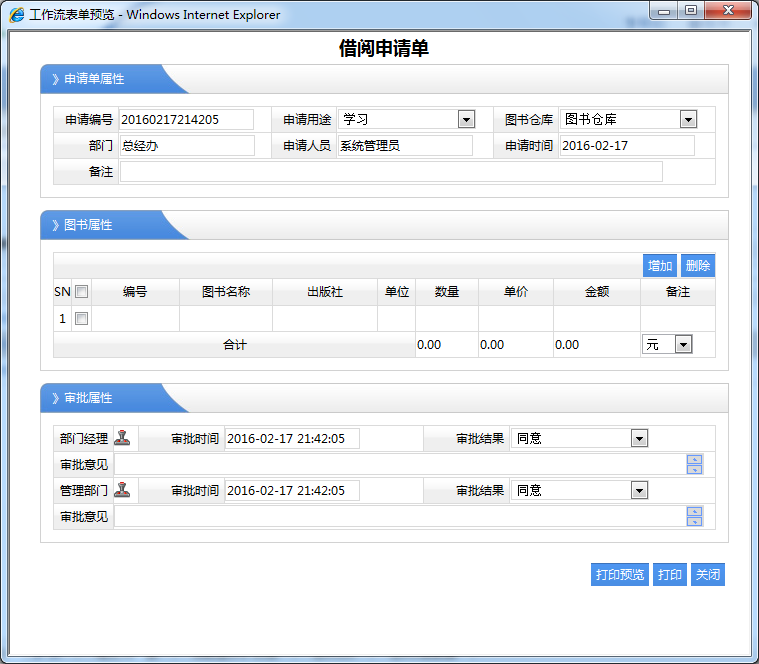Click the 打印 button
The image size is (759, 664).
click(669, 575)
